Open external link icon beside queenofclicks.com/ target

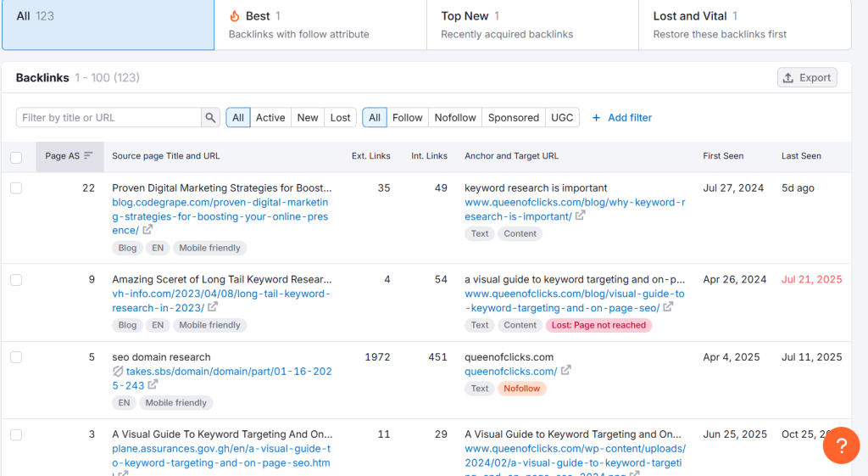coord(565,370)
